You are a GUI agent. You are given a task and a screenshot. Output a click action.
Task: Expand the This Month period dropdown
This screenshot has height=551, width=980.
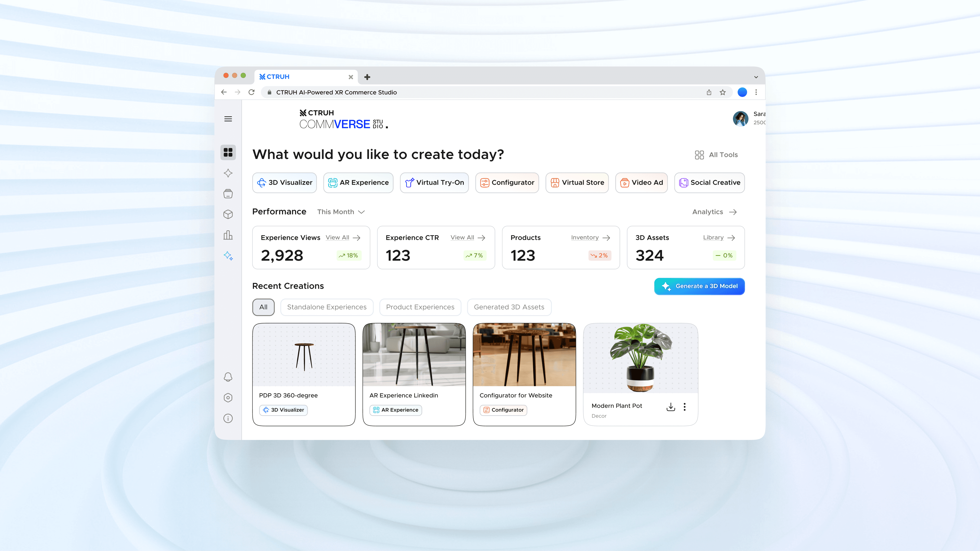[x=341, y=212]
